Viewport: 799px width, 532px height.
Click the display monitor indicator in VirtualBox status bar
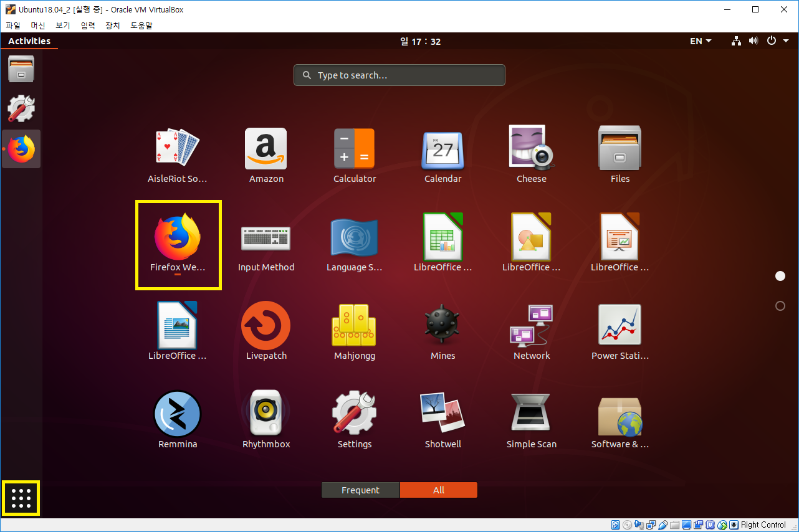687,525
